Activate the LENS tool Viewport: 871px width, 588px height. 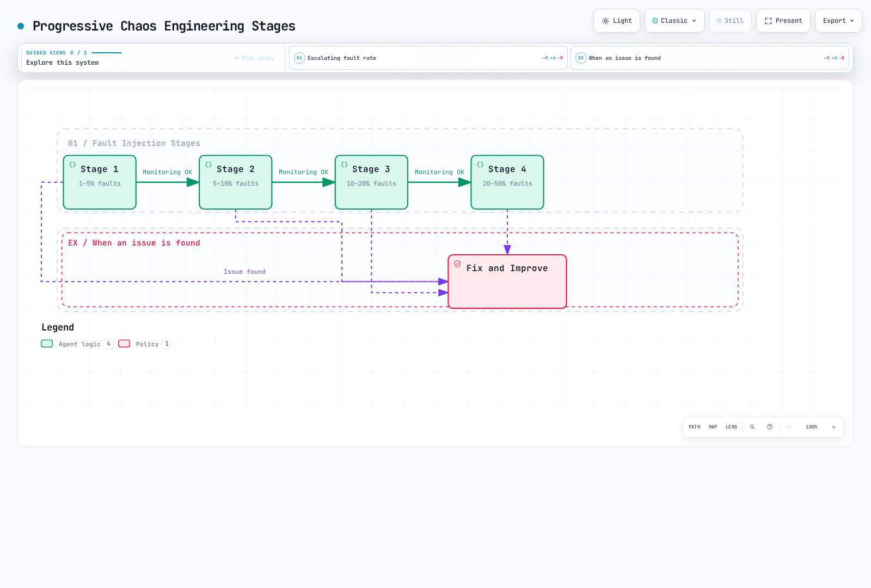coord(731,427)
